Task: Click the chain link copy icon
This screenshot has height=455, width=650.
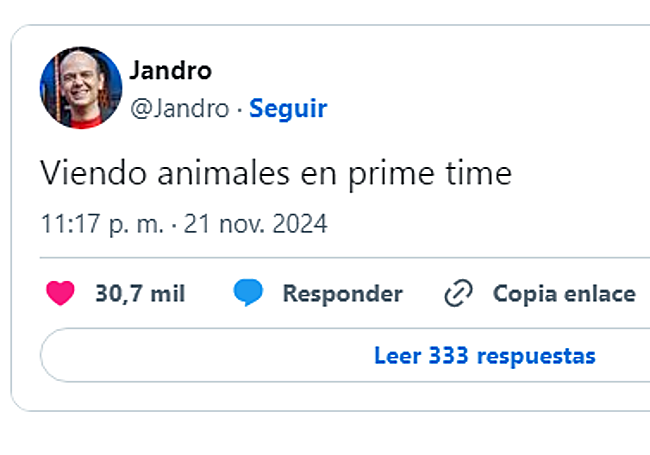Action: [458, 294]
